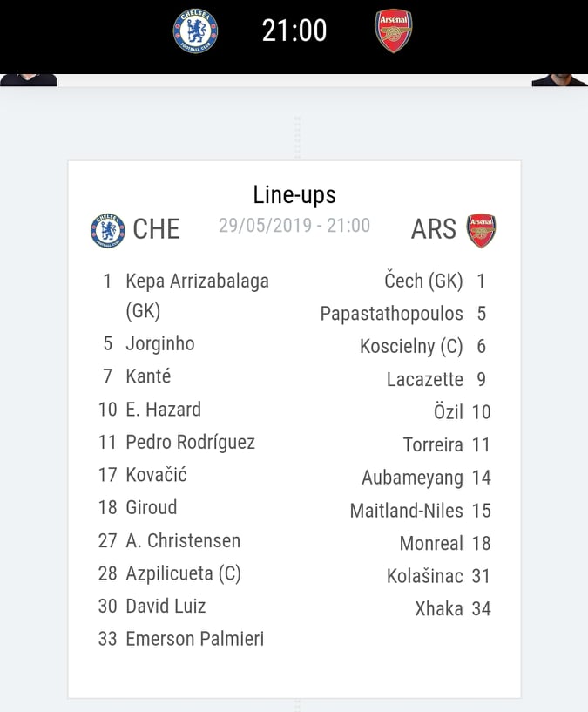Click the match date 29/05/2019 - 21:00
This screenshot has height=712, width=588.
(x=294, y=226)
